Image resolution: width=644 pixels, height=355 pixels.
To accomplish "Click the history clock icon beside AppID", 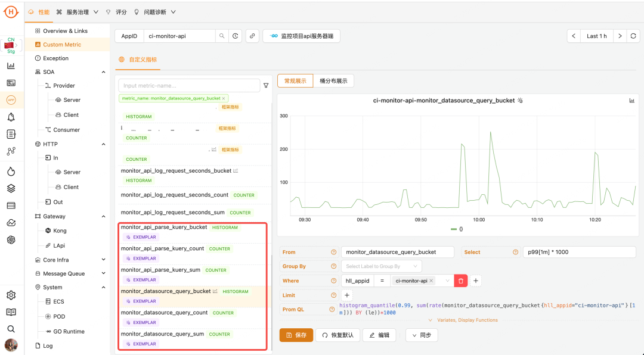I will (x=236, y=36).
